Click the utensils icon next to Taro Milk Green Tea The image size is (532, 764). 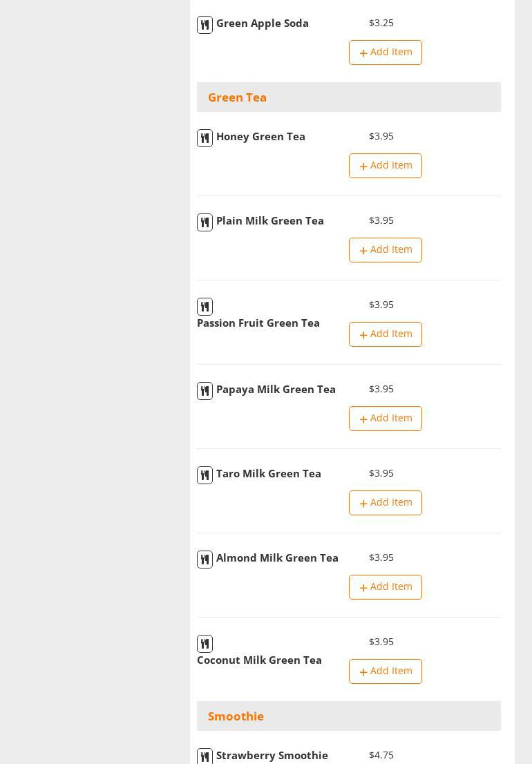tap(205, 476)
